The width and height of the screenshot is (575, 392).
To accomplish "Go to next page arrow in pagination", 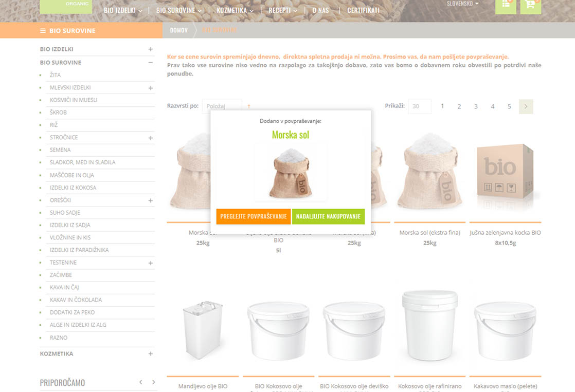I will coord(526,106).
